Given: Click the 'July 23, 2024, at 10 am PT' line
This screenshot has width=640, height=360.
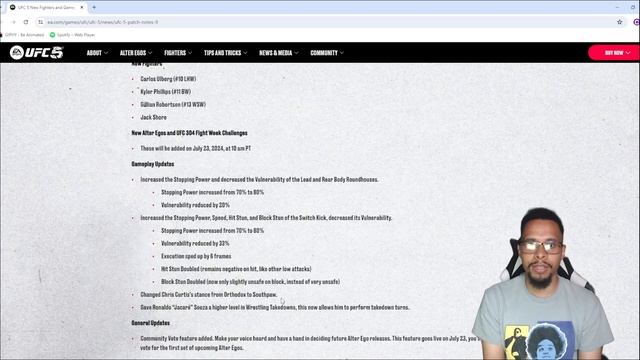Looking at the screenshot, I should click(x=196, y=149).
